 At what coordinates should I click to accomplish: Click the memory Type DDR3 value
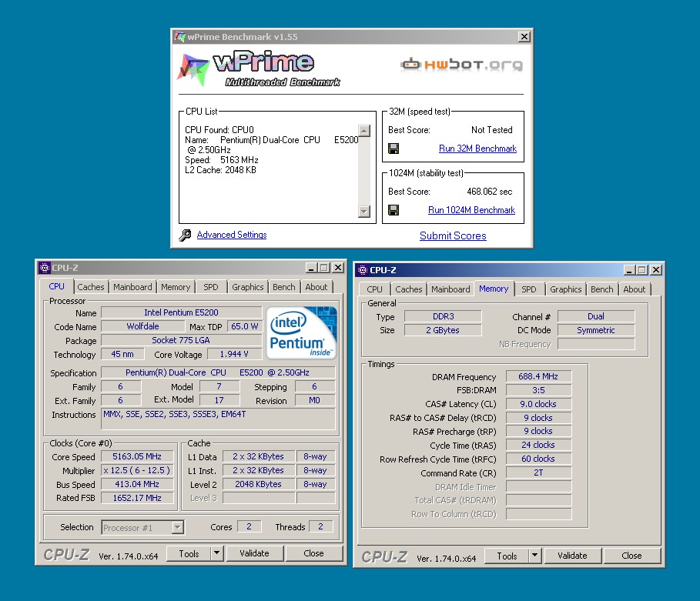[443, 316]
